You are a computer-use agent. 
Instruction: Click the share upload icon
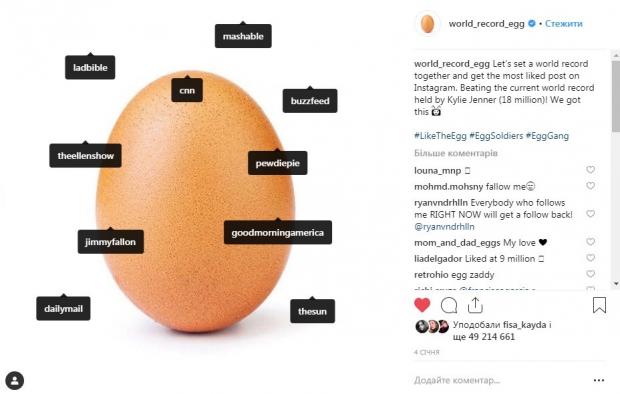pyautogui.click(x=475, y=305)
